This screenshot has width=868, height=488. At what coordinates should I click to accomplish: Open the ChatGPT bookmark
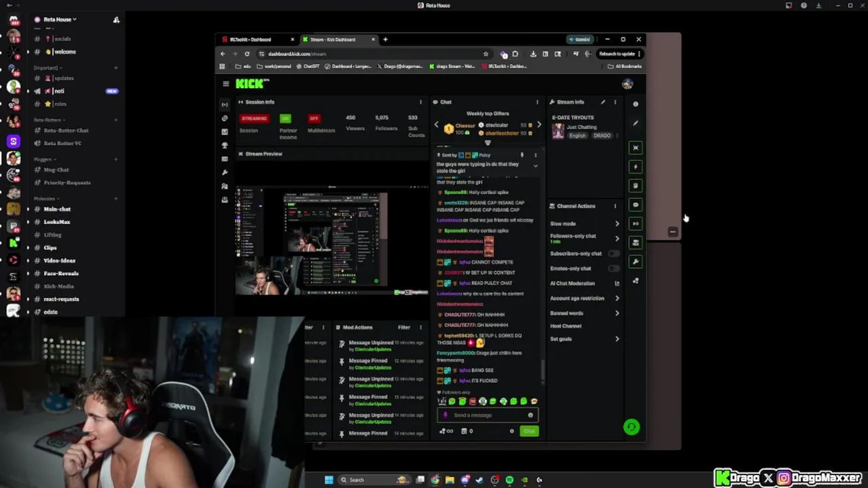click(309, 66)
